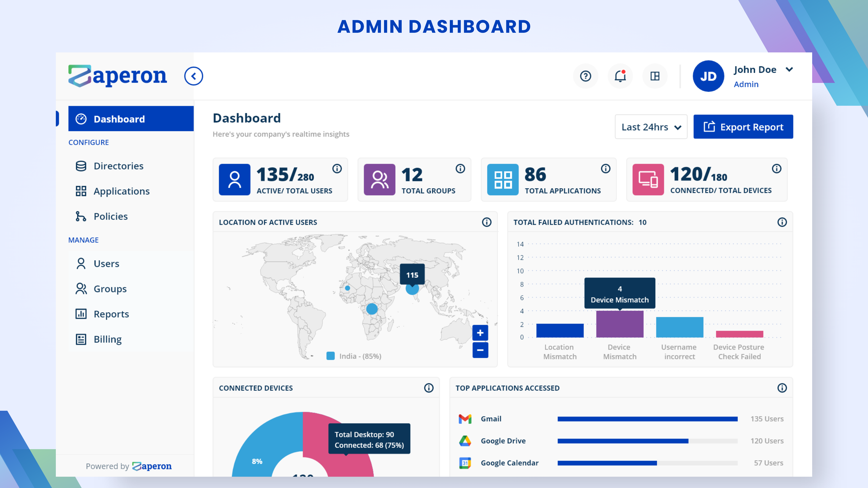Go to the Reports section in sidebar
The height and width of the screenshot is (488, 868).
[111, 314]
